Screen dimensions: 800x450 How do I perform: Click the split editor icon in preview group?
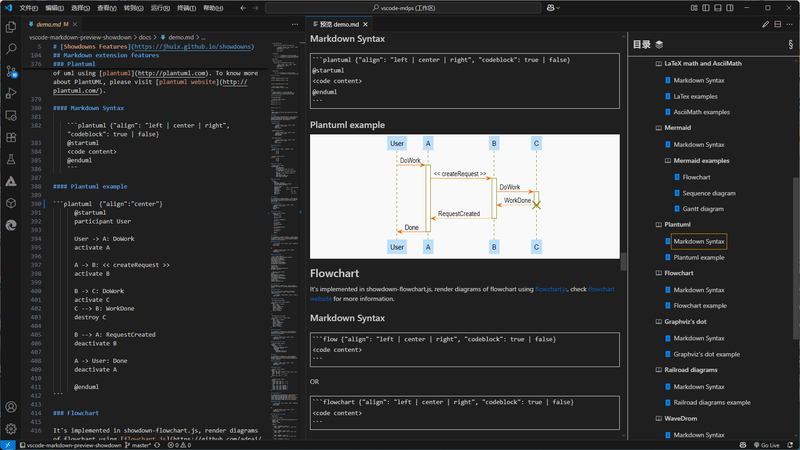click(x=778, y=24)
